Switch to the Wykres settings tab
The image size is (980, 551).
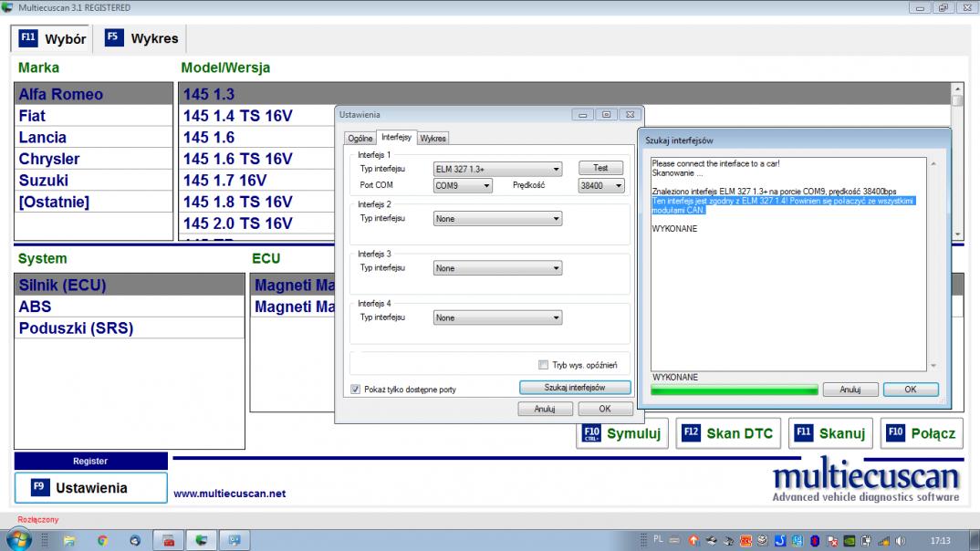(x=433, y=138)
